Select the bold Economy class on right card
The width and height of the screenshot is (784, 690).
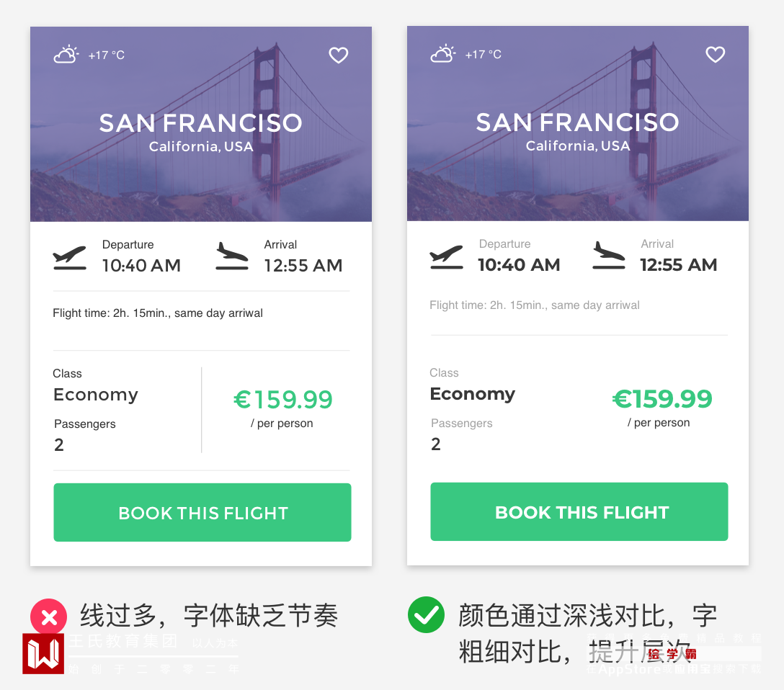(x=473, y=394)
